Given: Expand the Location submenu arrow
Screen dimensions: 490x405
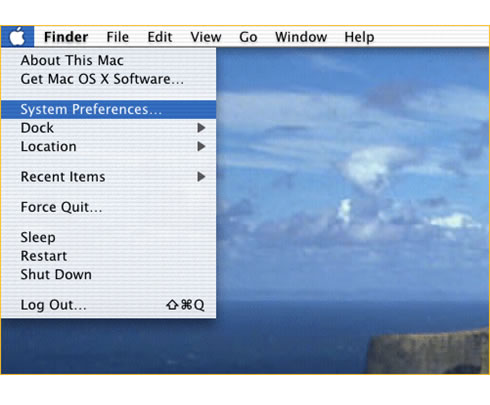Looking at the screenshot, I should [x=201, y=146].
